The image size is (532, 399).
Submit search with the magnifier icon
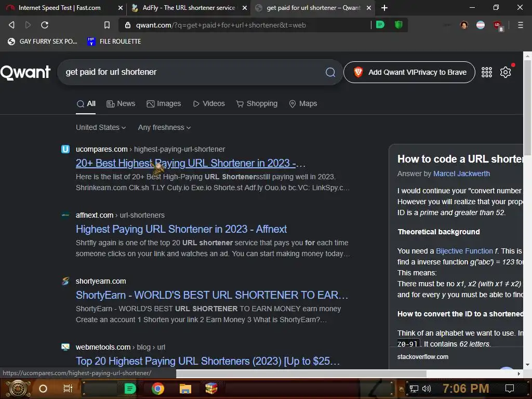coord(330,72)
